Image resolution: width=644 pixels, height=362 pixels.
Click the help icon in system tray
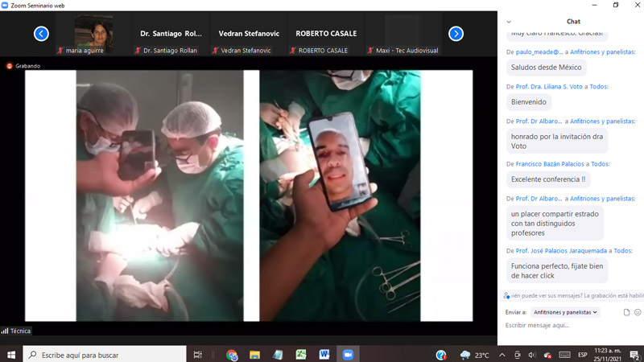(x=441, y=355)
